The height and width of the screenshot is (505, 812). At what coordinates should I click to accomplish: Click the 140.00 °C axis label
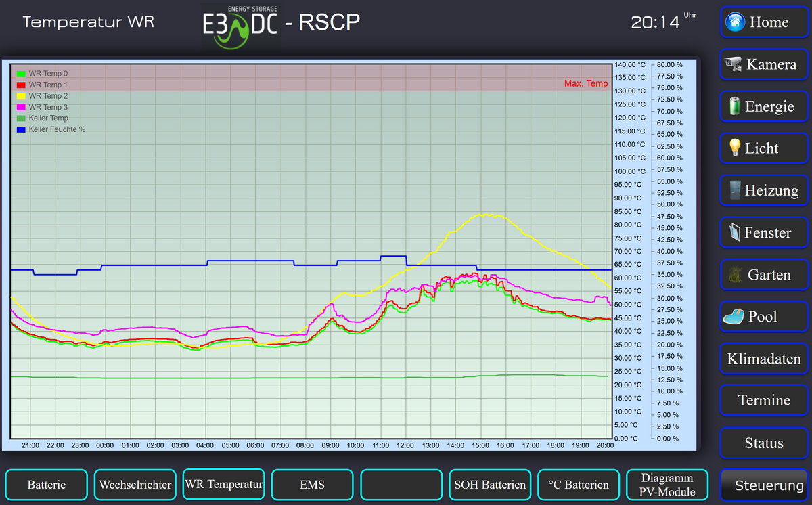[x=629, y=64]
